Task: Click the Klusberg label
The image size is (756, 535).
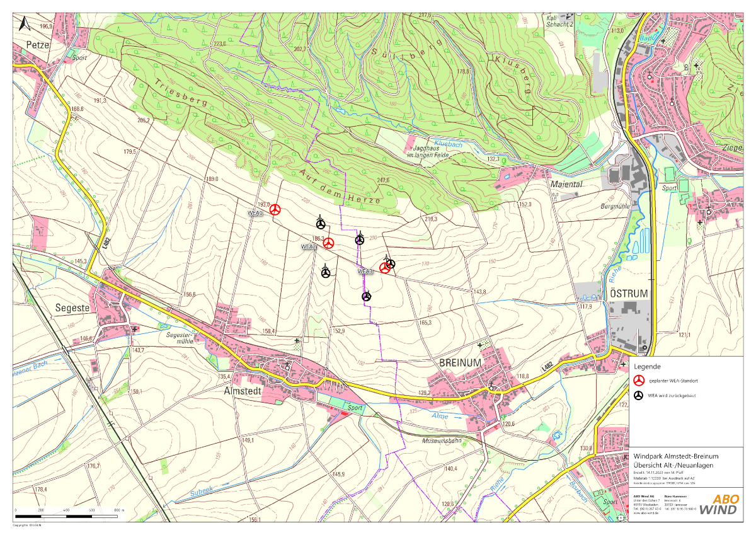Action: (513, 74)
